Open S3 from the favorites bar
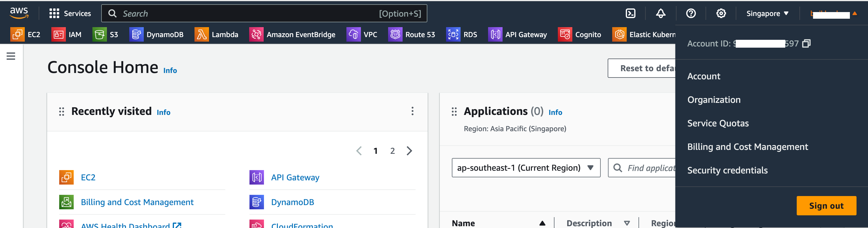The height and width of the screenshot is (228, 868). tap(105, 34)
